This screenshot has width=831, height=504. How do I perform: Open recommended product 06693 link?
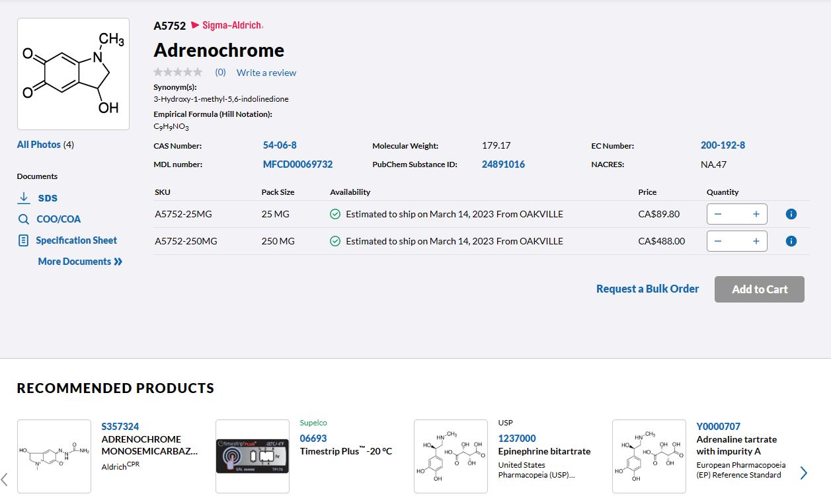pyautogui.click(x=313, y=439)
